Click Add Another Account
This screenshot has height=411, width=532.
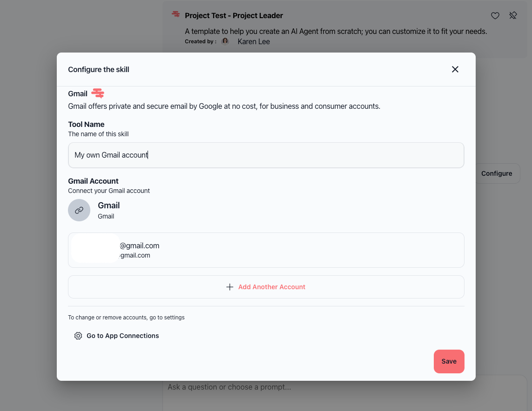pyautogui.click(x=266, y=287)
